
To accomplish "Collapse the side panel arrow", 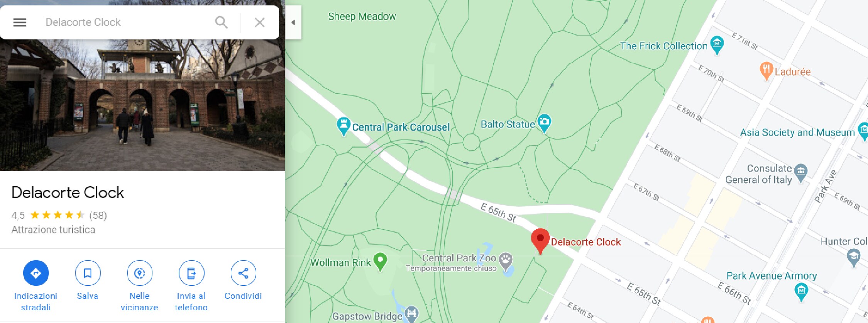I will click(293, 22).
